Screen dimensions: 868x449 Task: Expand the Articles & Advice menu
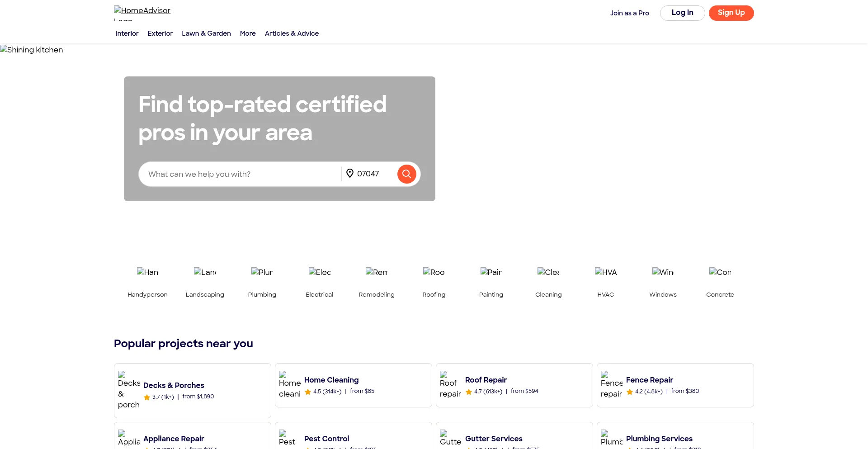coord(292,33)
